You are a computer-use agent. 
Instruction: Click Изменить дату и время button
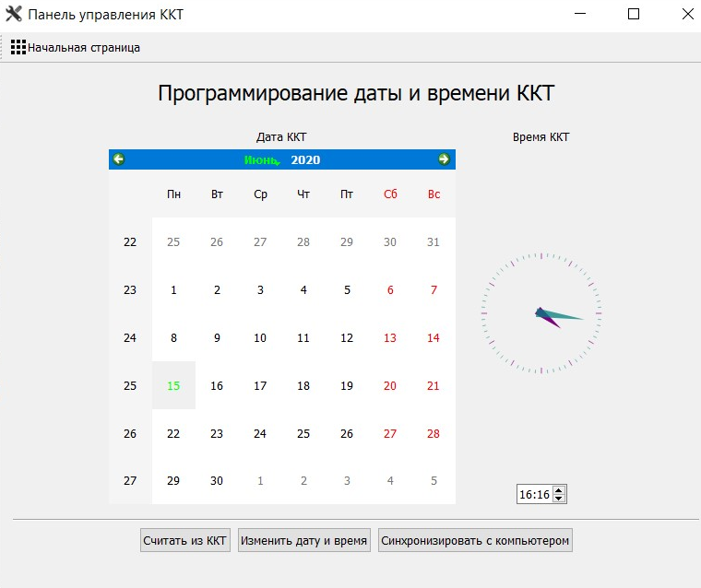(x=304, y=541)
